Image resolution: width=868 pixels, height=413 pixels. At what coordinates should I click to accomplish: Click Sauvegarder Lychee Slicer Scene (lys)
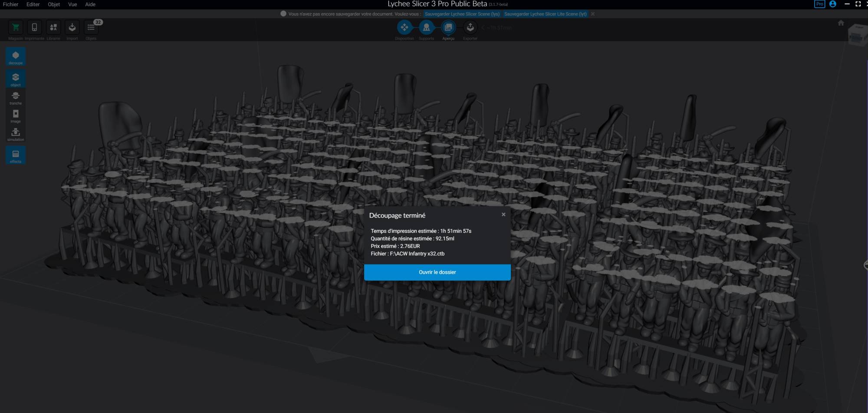pyautogui.click(x=462, y=14)
